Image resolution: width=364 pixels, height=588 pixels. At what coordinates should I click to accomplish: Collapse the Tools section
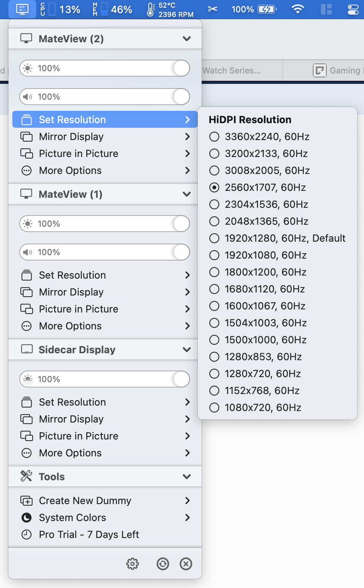coord(187,476)
